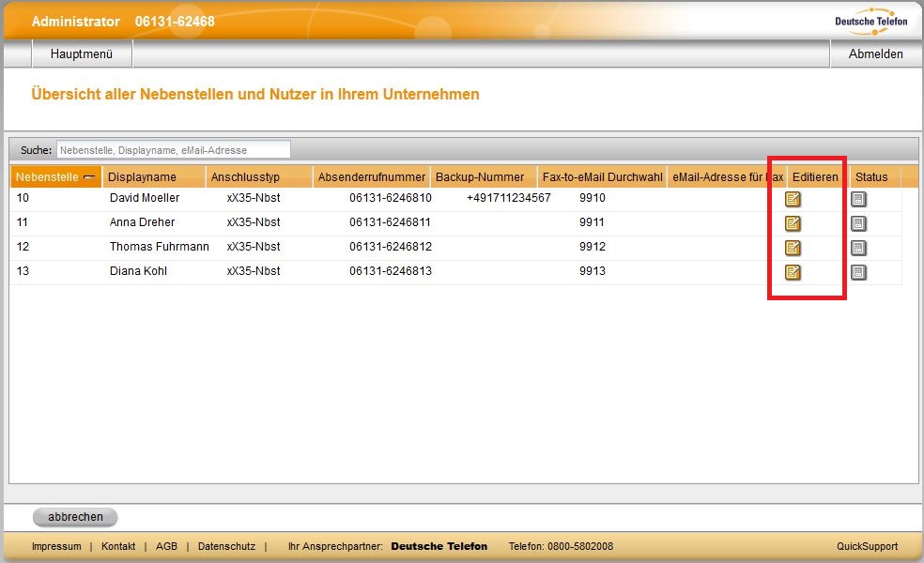Edit extension 10 David Moeller
This screenshot has height=563, width=924.
793,199
